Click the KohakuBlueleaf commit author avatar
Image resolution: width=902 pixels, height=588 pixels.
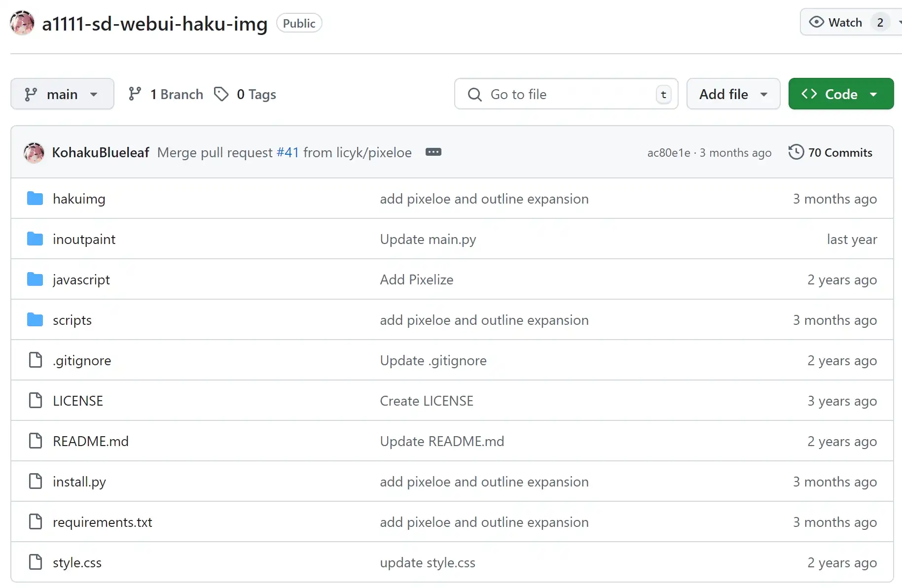tap(34, 152)
